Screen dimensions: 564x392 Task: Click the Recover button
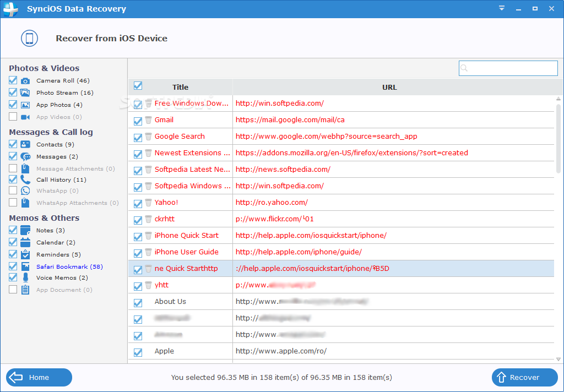[x=524, y=377]
